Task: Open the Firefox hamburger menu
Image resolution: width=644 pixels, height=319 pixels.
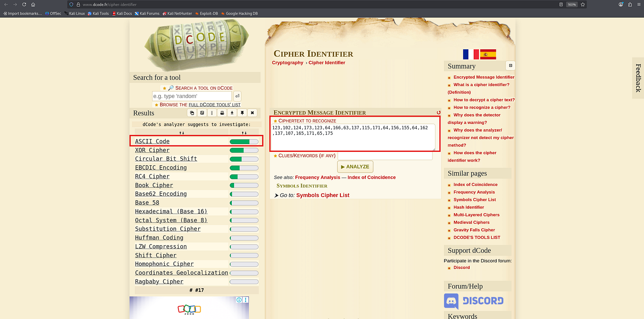Action: click(638, 4)
